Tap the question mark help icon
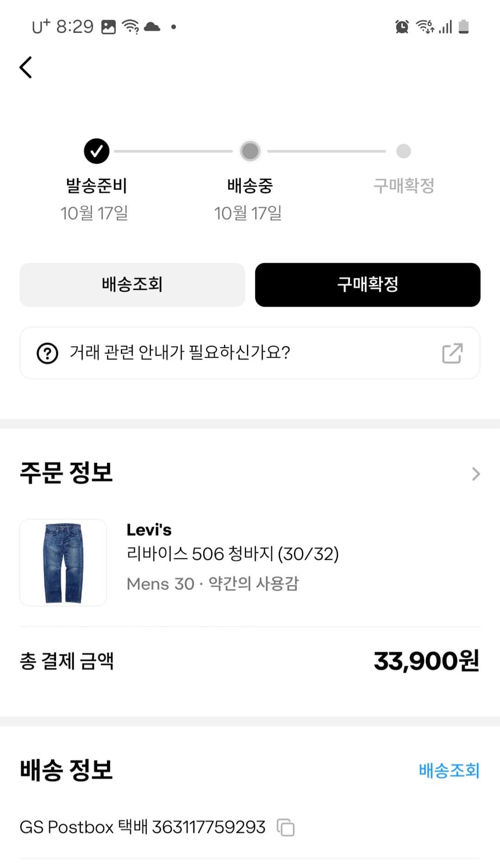Image resolution: width=500 pixels, height=868 pixels. 47,353
